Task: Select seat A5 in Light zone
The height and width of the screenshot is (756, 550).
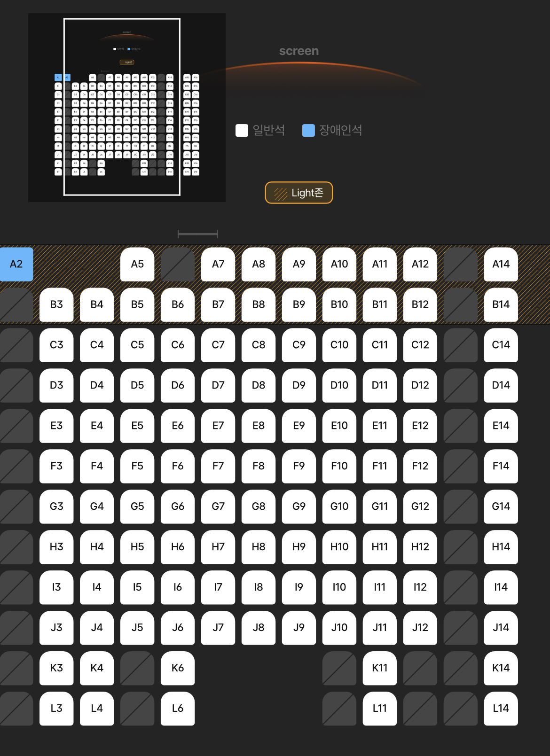Action: point(137,264)
